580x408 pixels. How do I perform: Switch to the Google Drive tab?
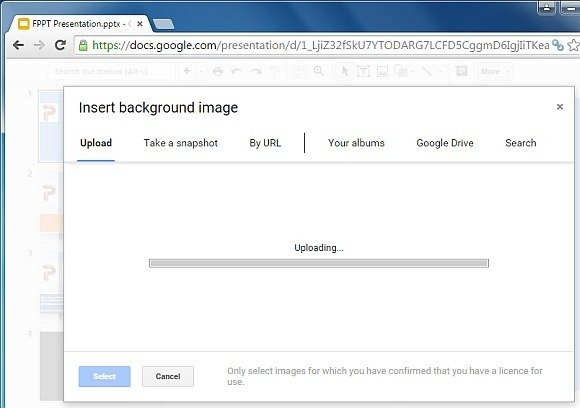click(x=445, y=143)
